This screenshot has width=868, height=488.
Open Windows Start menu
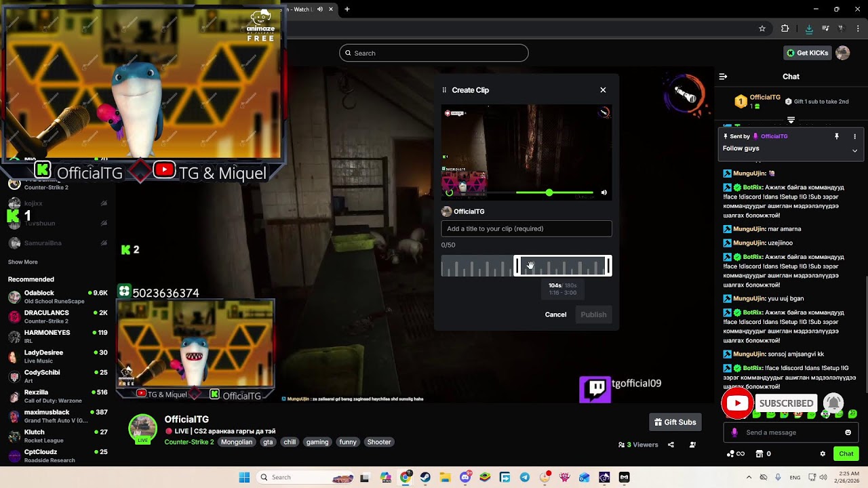tap(244, 477)
